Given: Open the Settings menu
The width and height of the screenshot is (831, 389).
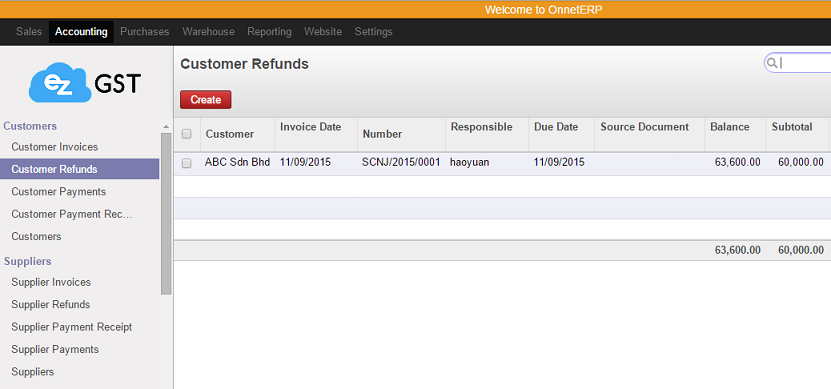Looking at the screenshot, I should click(374, 32).
